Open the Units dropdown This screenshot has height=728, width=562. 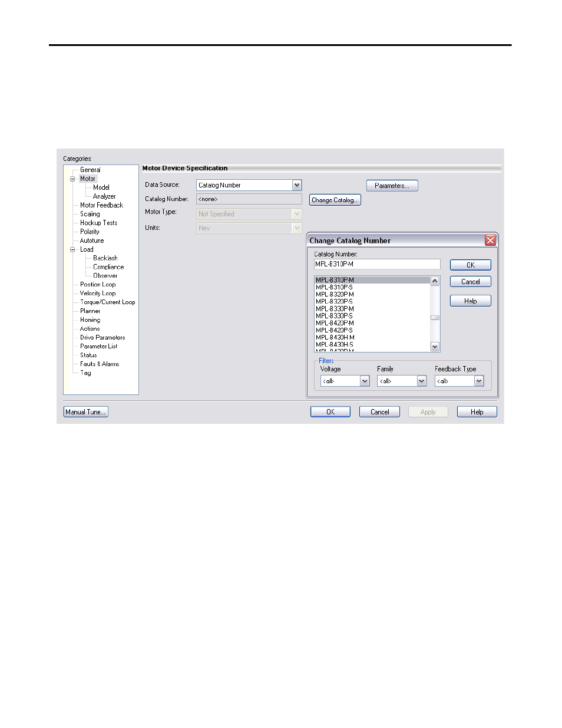(x=297, y=228)
